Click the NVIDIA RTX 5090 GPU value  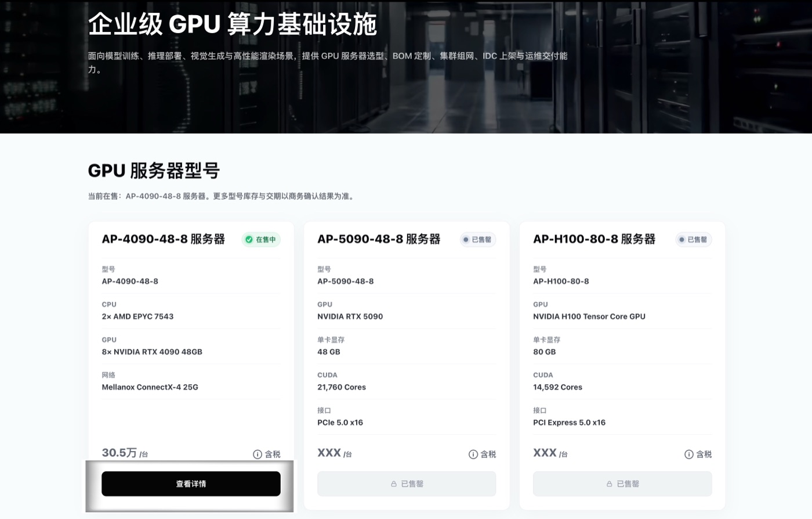pos(350,316)
